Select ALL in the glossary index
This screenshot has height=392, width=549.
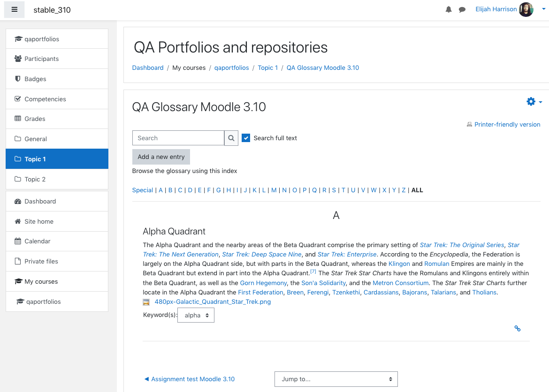[x=417, y=190]
